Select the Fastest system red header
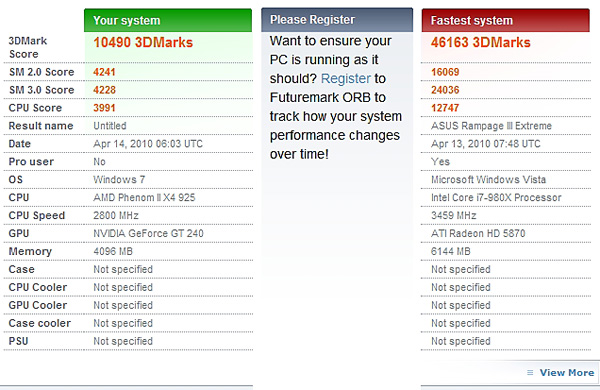Image resolution: width=600 pixels, height=390 pixels. (x=505, y=20)
